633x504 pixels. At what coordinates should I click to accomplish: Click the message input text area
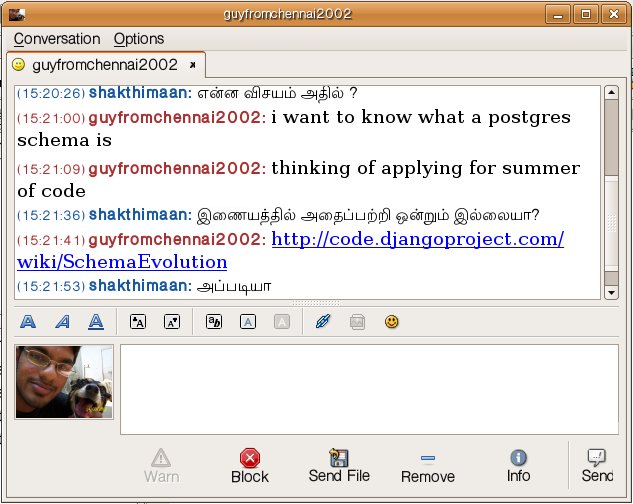[x=369, y=389]
